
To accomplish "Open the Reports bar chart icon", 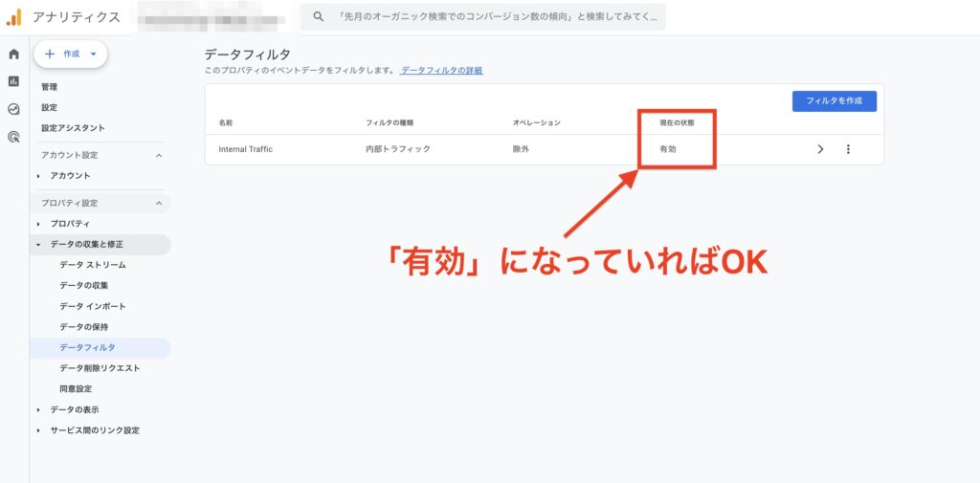I will click(x=13, y=81).
